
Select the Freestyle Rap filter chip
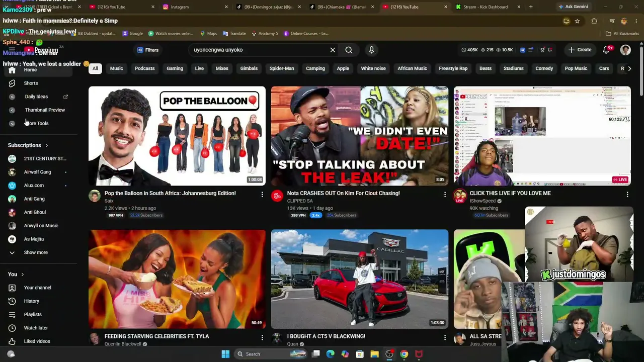(x=453, y=68)
